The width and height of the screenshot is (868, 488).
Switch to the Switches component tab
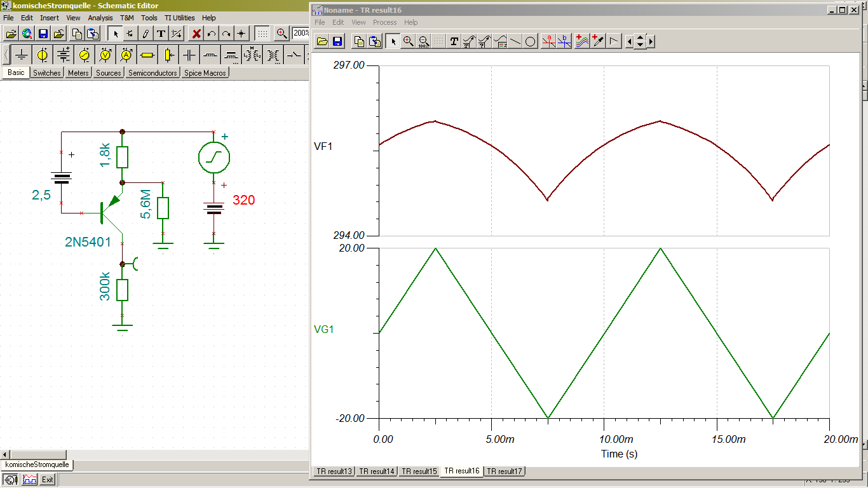coord(46,73)
